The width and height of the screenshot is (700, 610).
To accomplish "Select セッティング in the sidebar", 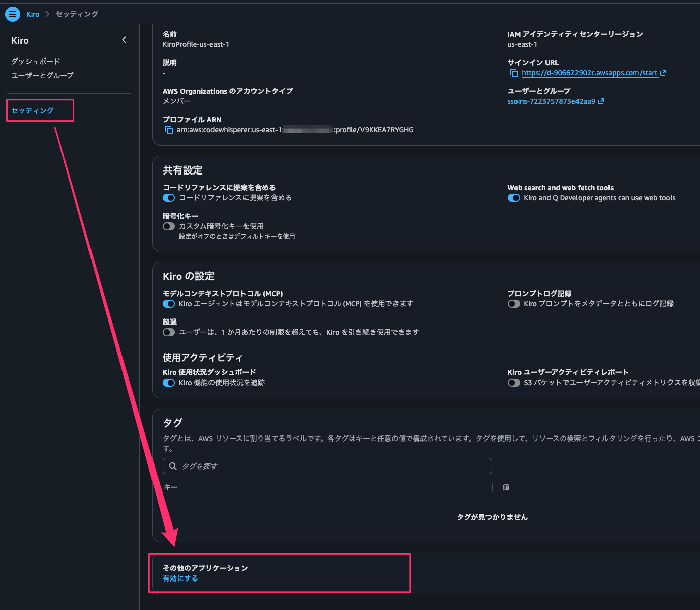I will (33, 110).
